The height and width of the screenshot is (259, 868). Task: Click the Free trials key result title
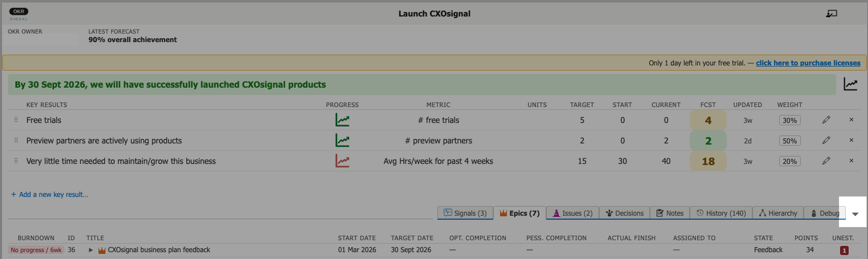click(44, 120)
